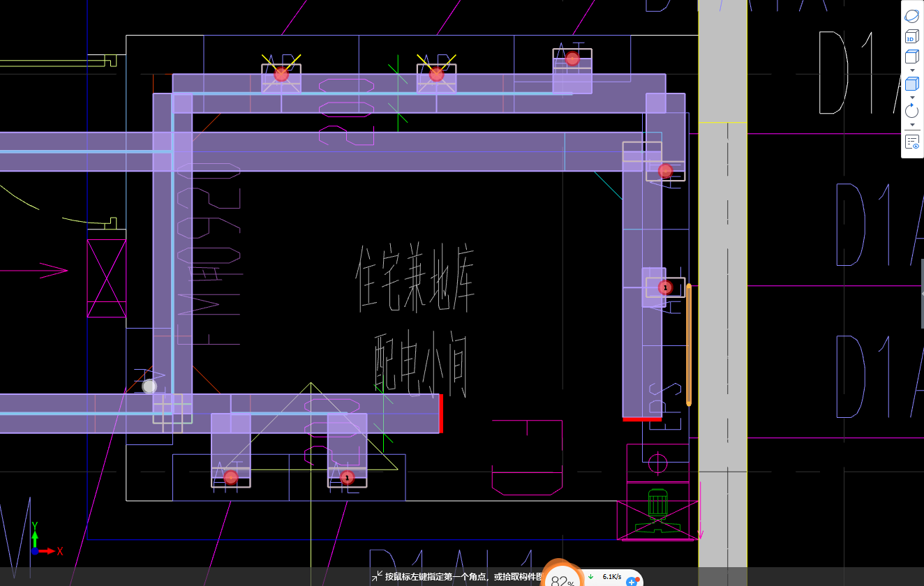Activate the dynamic orbit view icon
The height and width of the screenshot is (586, 924).
[911, 15]
